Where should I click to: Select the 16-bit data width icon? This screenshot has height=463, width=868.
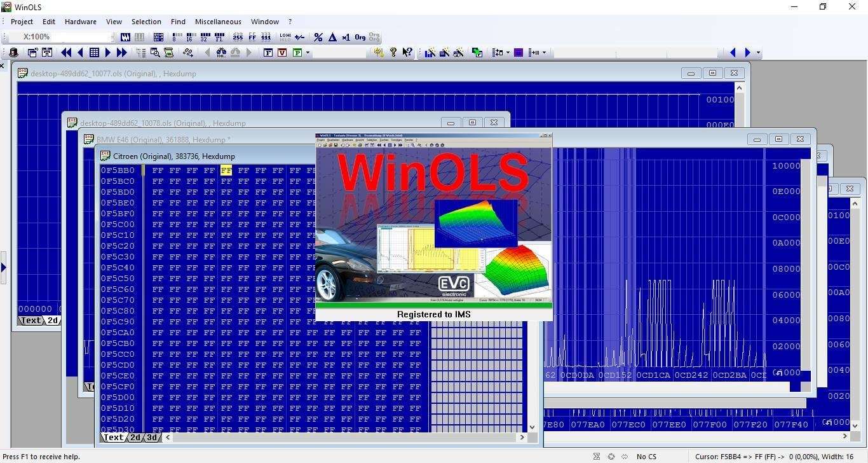point(189,38)
